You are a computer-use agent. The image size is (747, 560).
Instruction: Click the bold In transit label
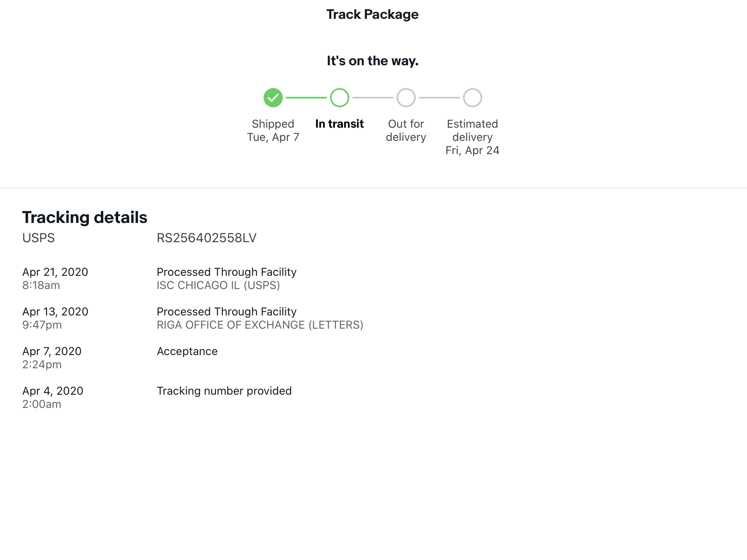[x=340, y=124]
